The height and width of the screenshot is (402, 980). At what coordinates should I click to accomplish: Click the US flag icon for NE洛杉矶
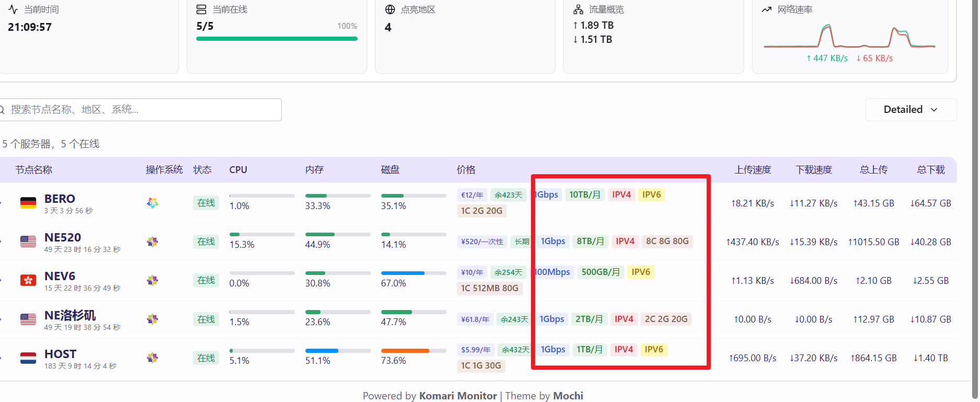click(x=28, y=319)
